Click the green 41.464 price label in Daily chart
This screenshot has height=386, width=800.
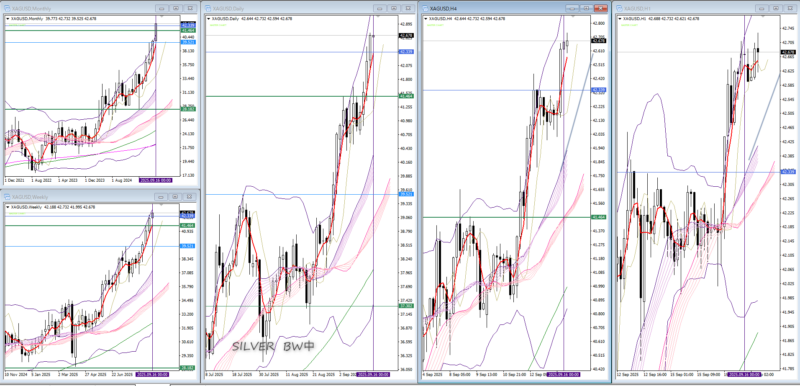point(406,96)
